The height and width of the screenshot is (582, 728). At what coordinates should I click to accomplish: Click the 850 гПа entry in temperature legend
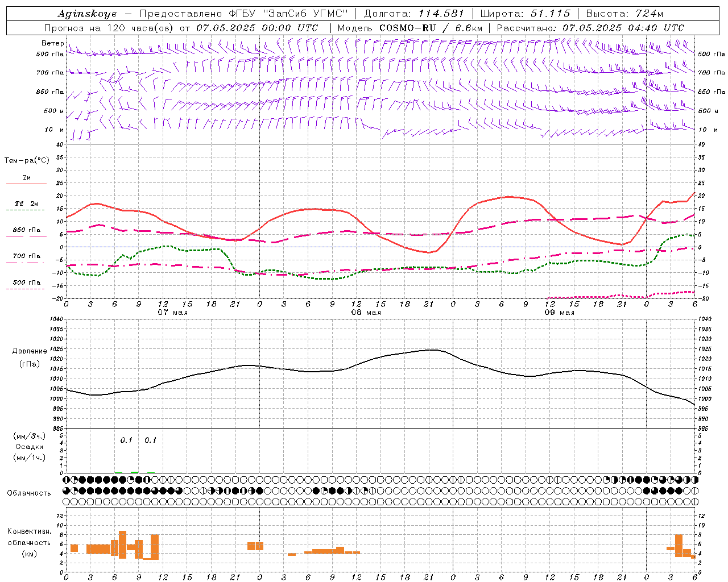(27, 230)
